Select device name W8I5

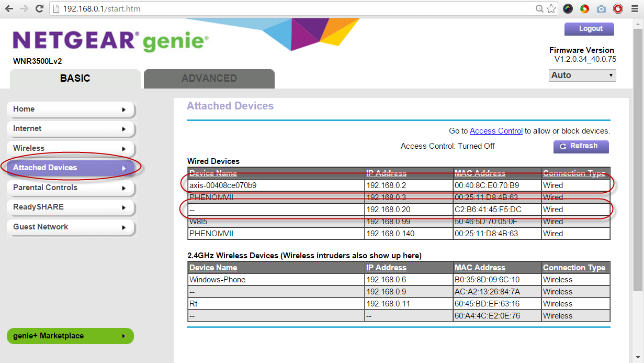pyautogui.click(x=199, y=222)
